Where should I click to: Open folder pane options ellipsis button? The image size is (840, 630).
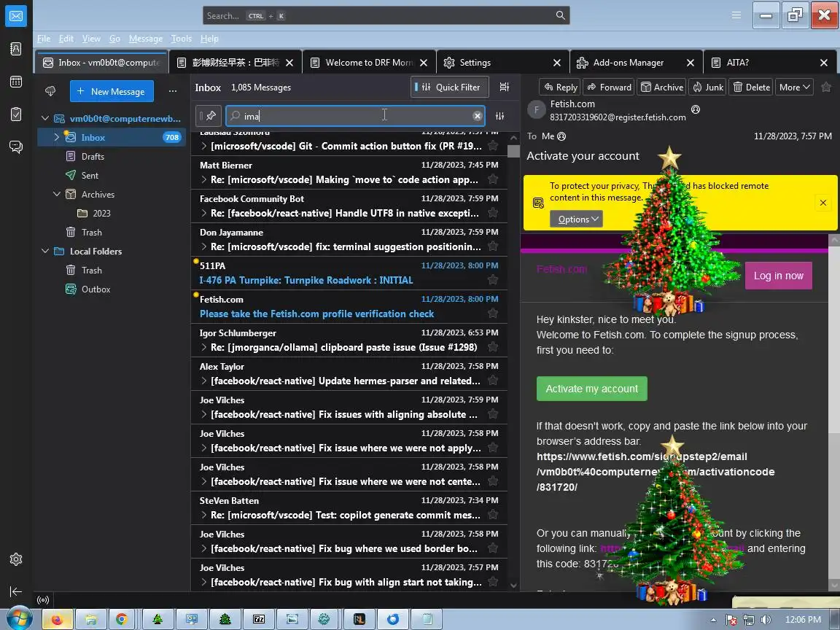pyautogui.click(x=173, y=91)
